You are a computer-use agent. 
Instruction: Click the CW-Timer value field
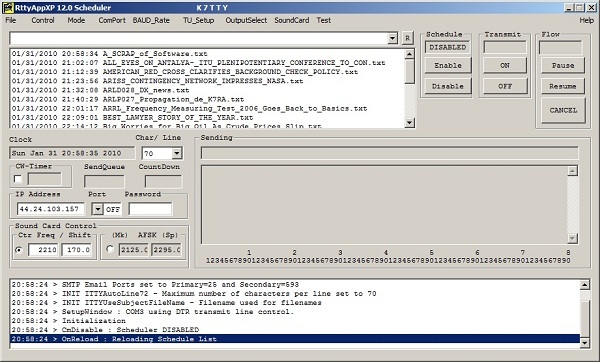tap(44, 179)
